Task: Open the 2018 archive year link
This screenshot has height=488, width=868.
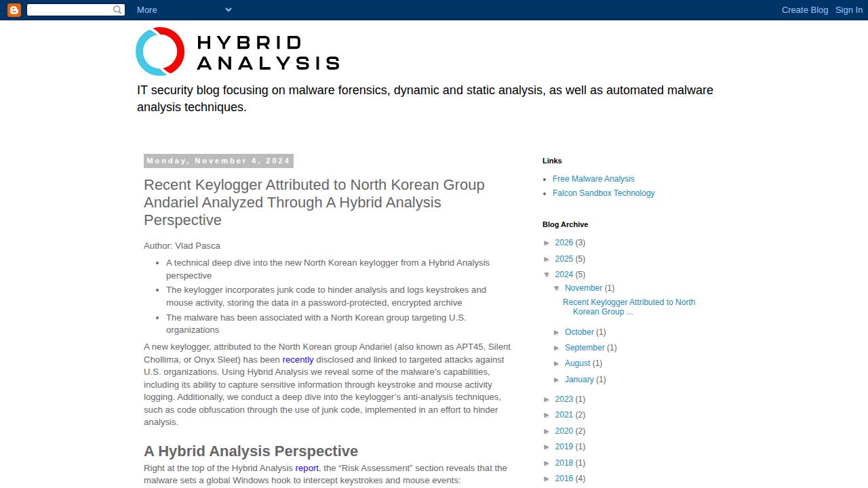Action: pyautogui.click(x=564, y=463)
